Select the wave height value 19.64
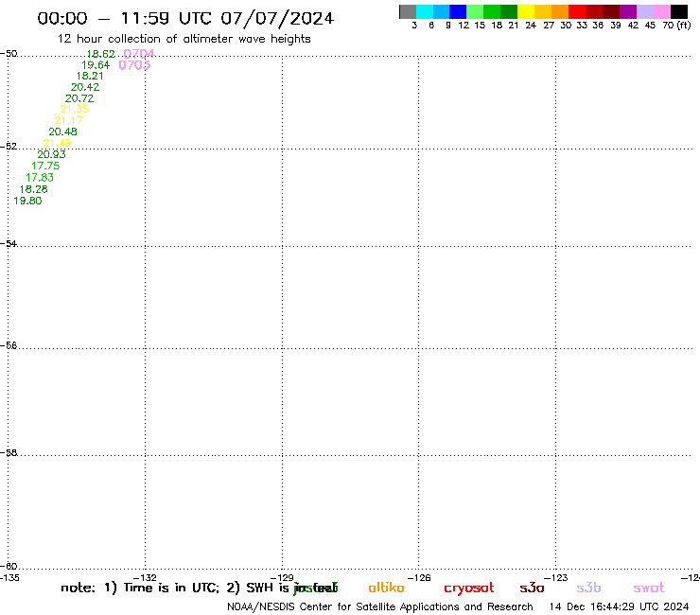The image size is (700, 615). tap(96, 65)
